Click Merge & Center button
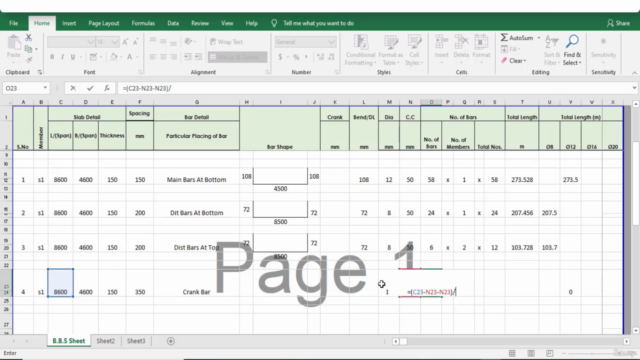640x360 pixels. point(238,57)
